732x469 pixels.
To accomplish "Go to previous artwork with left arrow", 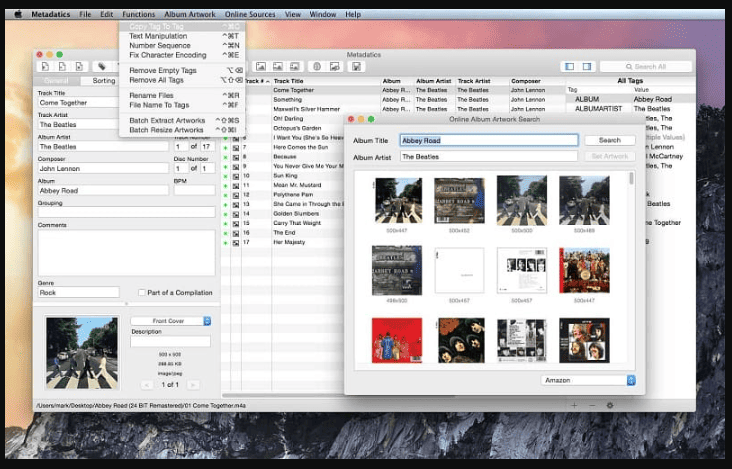I will click(147, 385).
